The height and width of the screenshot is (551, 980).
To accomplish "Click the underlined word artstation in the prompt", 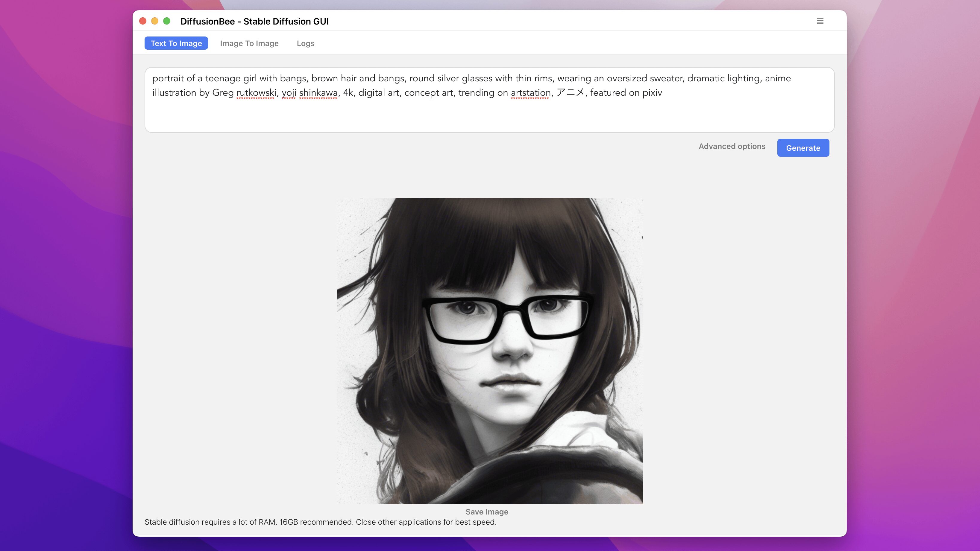I will click(530, 93).
